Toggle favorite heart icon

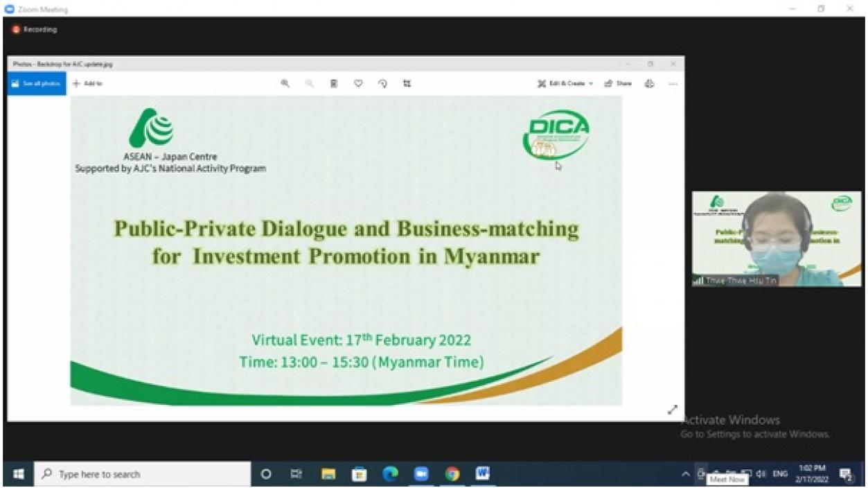point(358,84)
